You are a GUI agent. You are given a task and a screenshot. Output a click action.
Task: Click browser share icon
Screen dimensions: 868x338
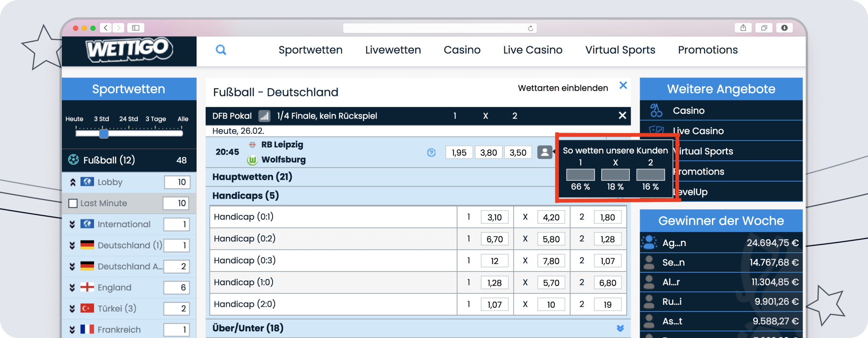743,28
